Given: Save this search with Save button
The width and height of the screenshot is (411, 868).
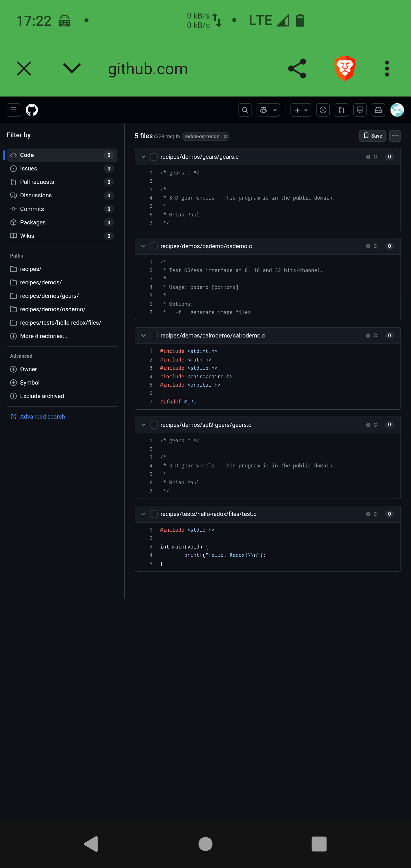Looking at the screenshot, I should tap(372, 136).
